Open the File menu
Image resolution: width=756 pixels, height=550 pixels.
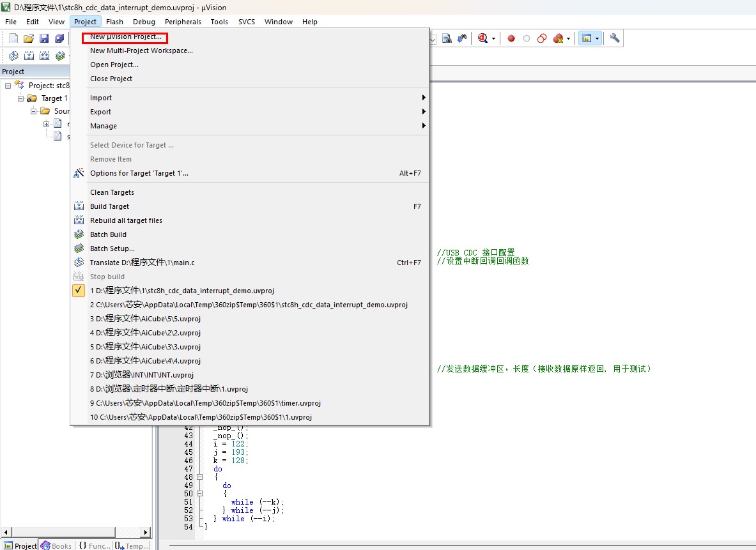coord(11,22)
